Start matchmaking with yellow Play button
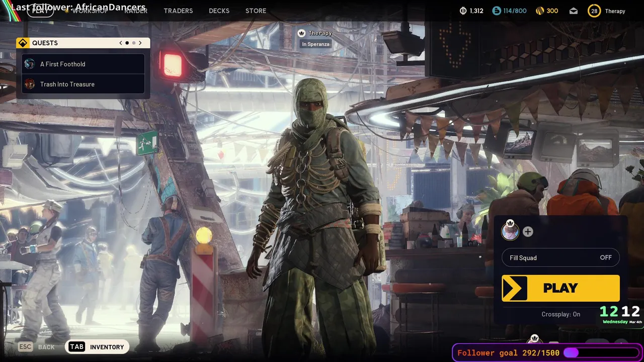This screenshot has height=362, width=644. pos(560,288)
